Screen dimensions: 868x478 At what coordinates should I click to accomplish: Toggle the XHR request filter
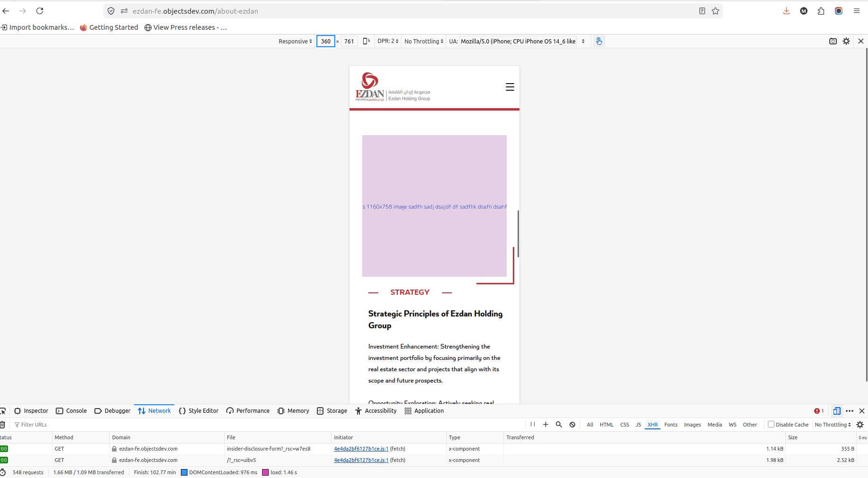click(x=653, y=425)
